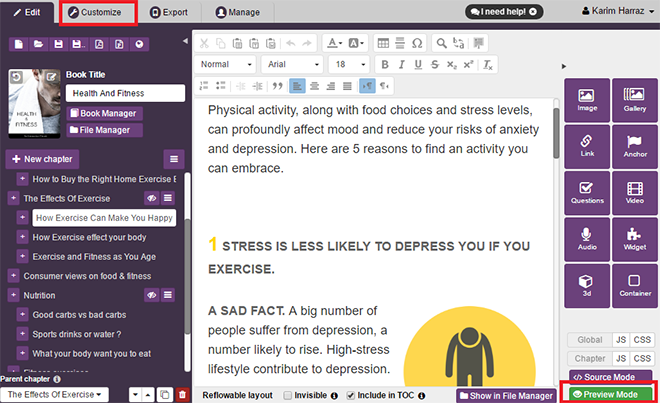
Task: Click the New chapter button
Action: pyautogui.click(x=42, y=159)
